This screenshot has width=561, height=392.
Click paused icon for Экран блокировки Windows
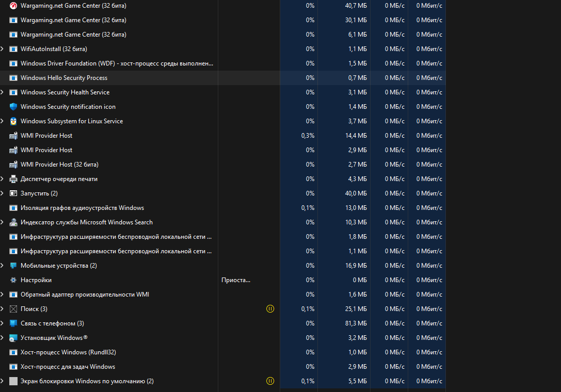pos(270,381)
